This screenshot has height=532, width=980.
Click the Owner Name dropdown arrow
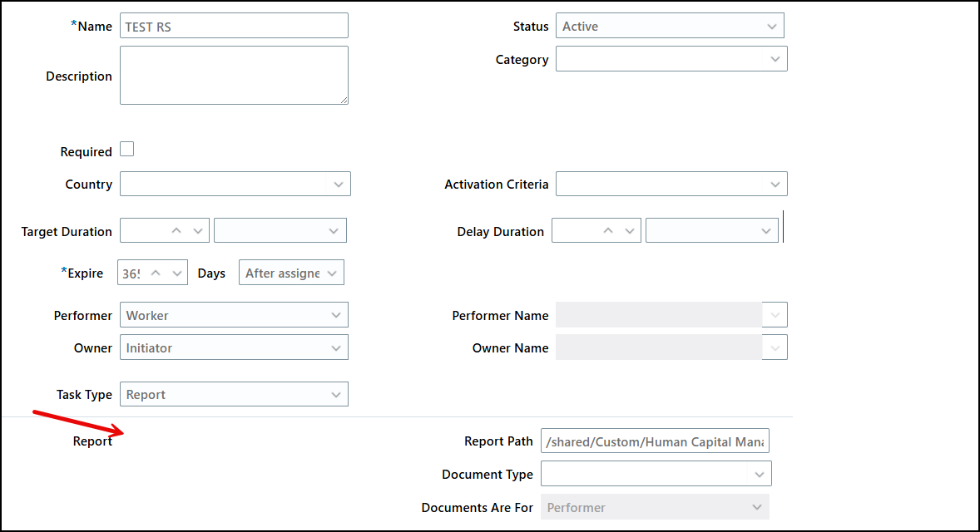[775, 347]
